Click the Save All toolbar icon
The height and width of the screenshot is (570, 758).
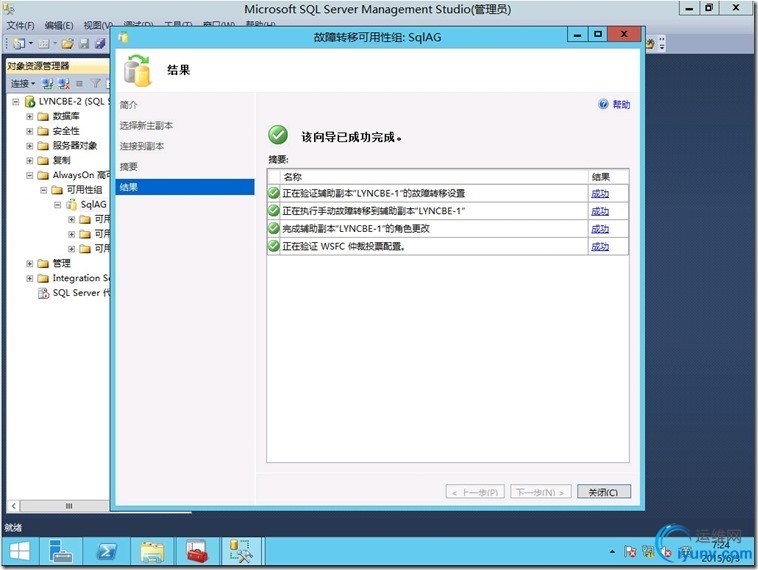100,44
